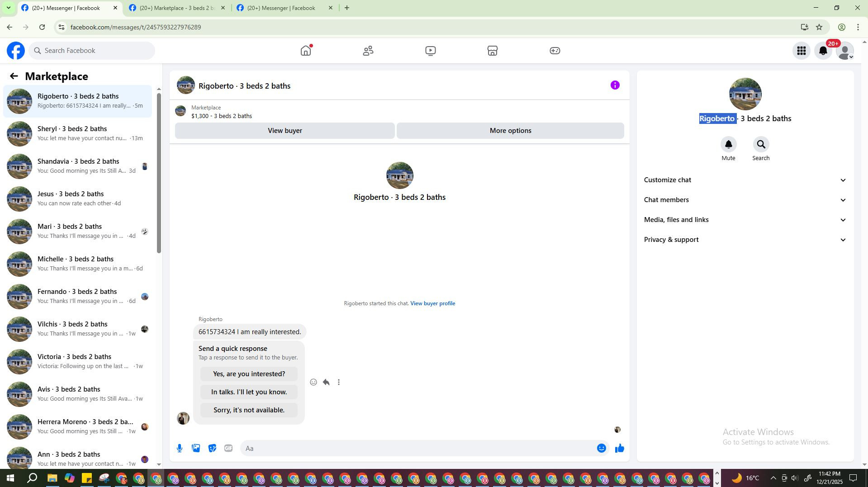Switch to the third Messenger | Facebook tab
The height and width of the screenshot is (487, 868).
click(285, 8)
